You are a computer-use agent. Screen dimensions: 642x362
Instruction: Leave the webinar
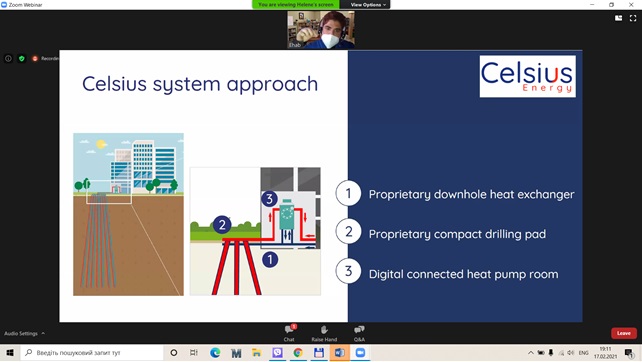pos(624,333)
